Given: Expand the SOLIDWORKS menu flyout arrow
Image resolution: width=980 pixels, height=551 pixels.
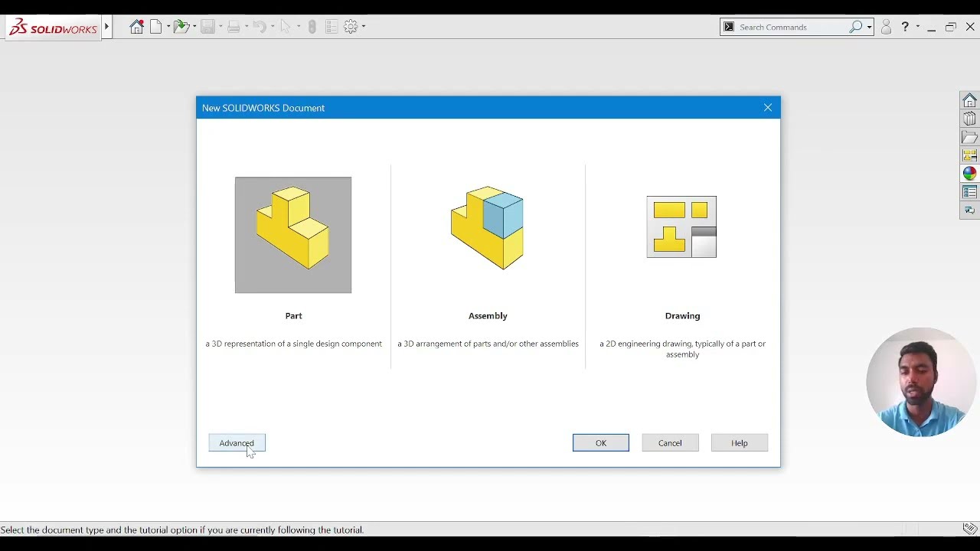Looking at the screenshot, I should (107, 27).
